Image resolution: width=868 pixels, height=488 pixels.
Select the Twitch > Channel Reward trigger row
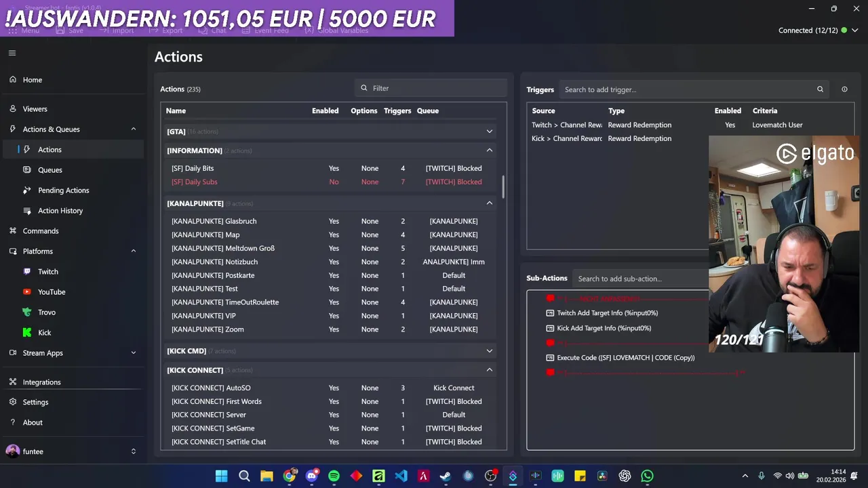pyautogui.click(x=690, y=125)
